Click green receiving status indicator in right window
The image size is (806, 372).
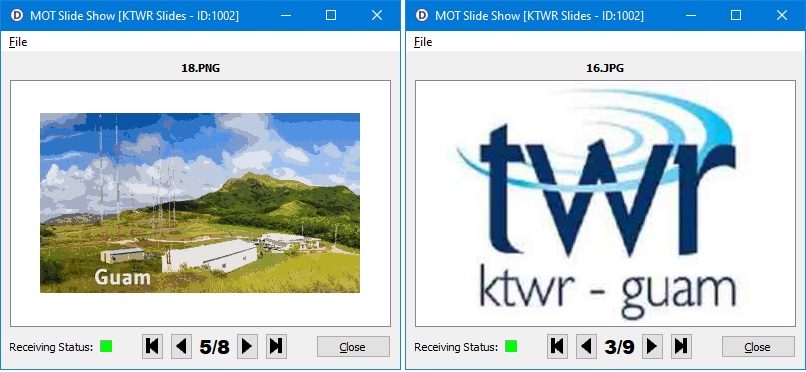[x=511, y=346]
